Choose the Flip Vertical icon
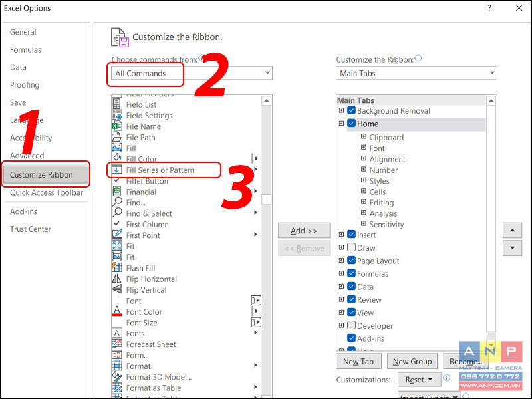This screenshot has width=532, height=399. (x=117, y=289)
